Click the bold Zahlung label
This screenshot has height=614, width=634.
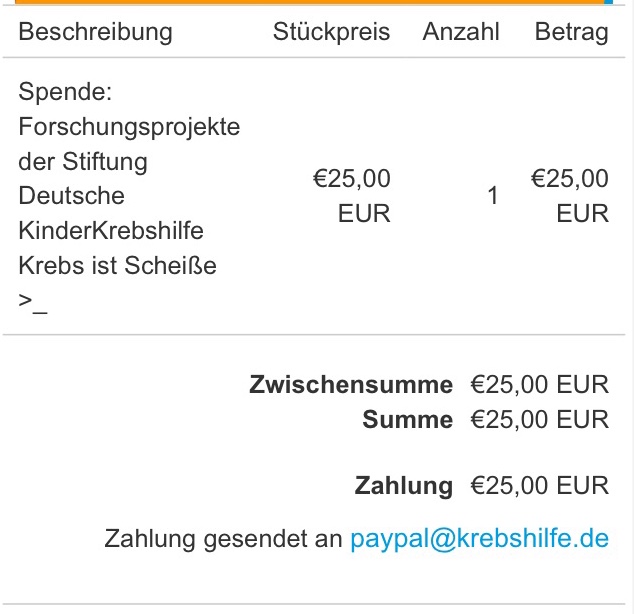pyautogui.click(x=404, y=486)
